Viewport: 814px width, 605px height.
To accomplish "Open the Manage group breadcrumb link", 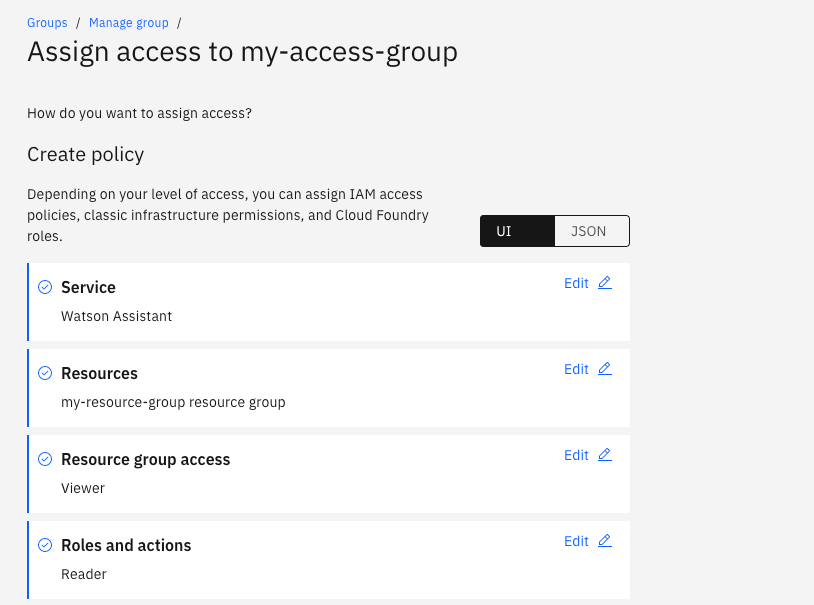I will coord(129,22).
